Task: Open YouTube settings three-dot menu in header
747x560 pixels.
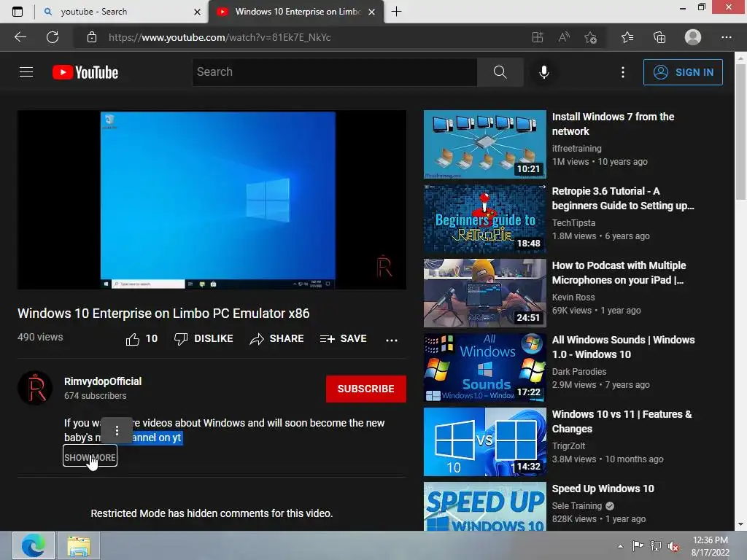Action: pos(623,72)
